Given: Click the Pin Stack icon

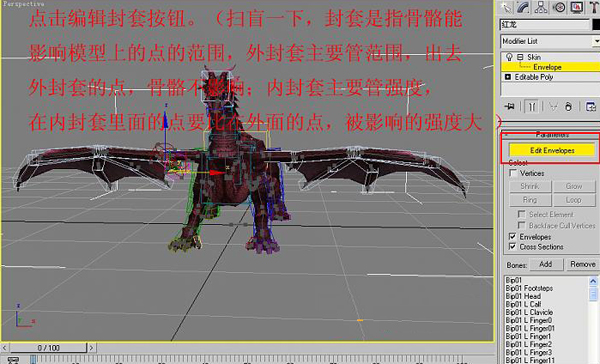Looking at the screenshot, I should click(509, 106).
